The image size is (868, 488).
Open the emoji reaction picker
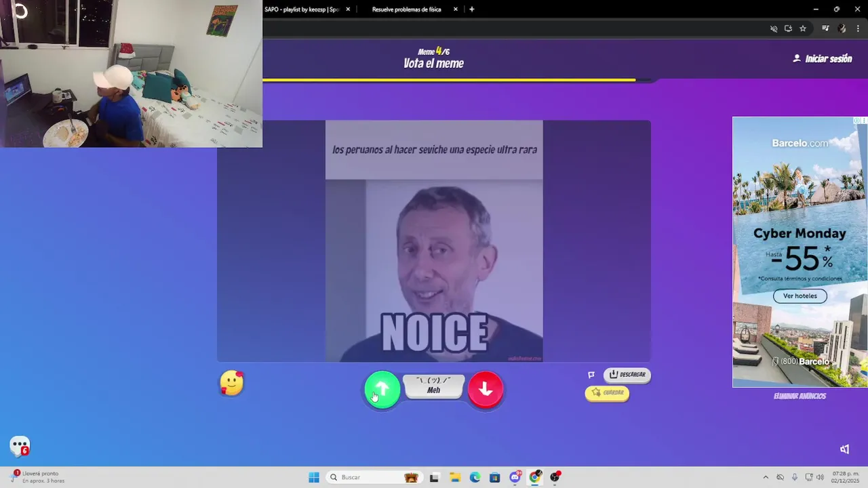[x=232, y=383]
